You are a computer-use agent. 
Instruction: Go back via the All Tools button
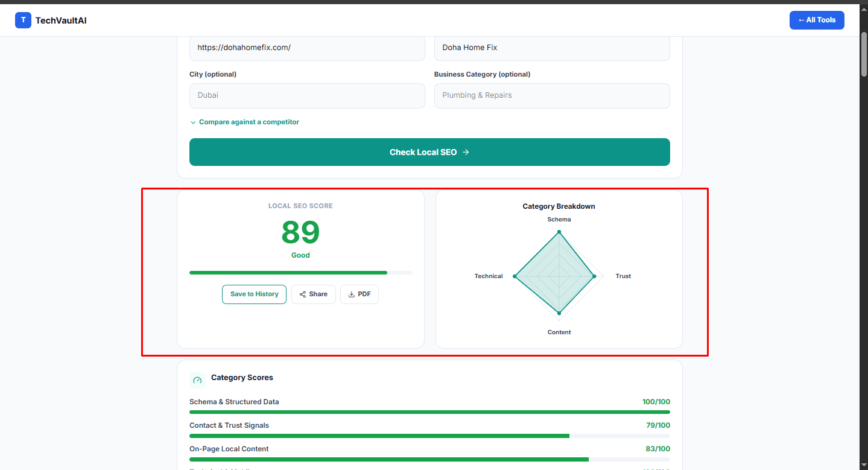(817, 20)
